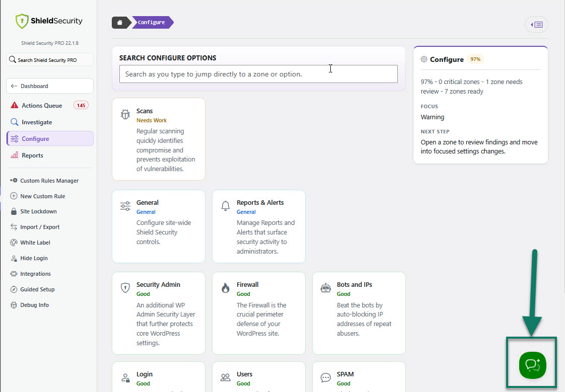The width and height of the screenshot is (565, 392).
Task: Click the Configure breadcrumb
Action: [152, 22]
